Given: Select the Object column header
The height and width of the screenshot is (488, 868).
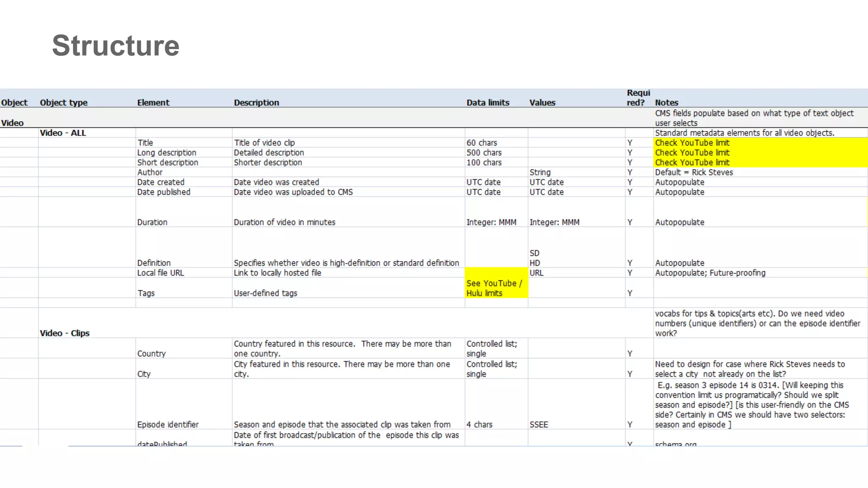Looking at the screenshot, I should pyautogui.click(x=14, y=103).
